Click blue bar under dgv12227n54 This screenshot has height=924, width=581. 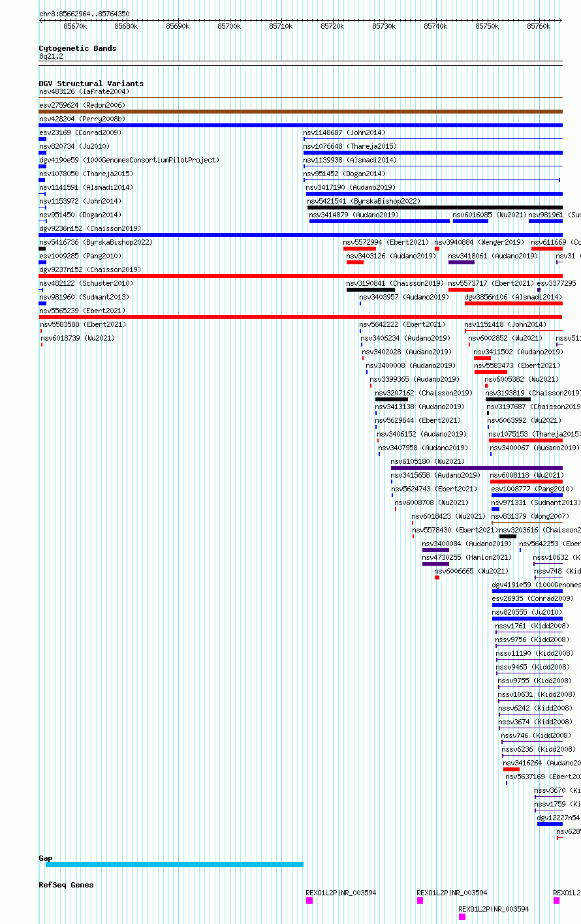550,824
